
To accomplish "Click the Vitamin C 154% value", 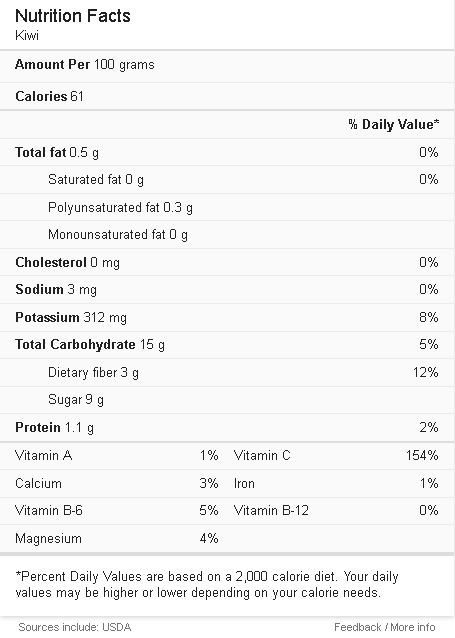I will coord(422,455).
